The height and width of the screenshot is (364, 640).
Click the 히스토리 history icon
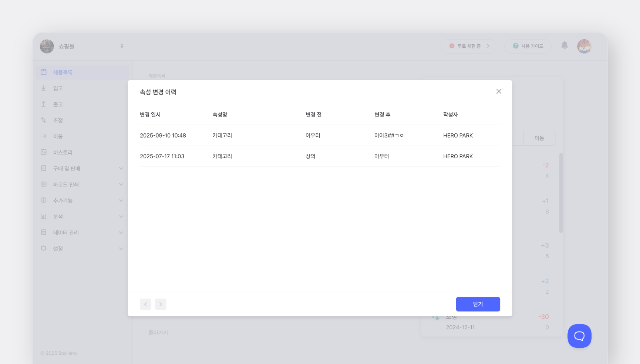point(44,152)
